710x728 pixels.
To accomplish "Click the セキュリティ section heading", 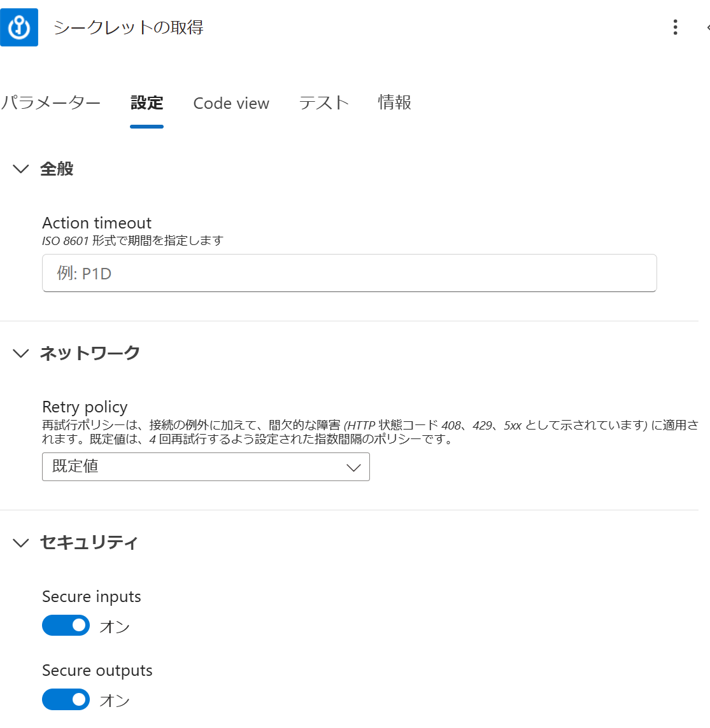I will [89, 542].
